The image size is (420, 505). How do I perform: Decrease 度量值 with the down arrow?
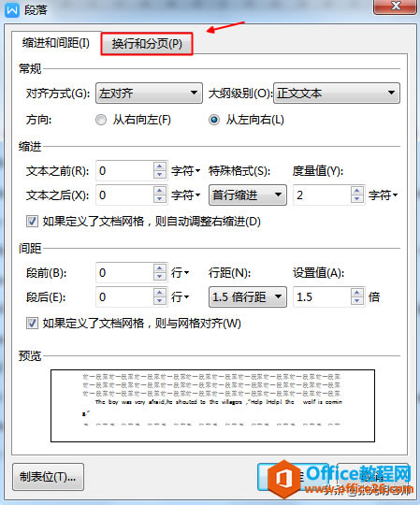357,199
